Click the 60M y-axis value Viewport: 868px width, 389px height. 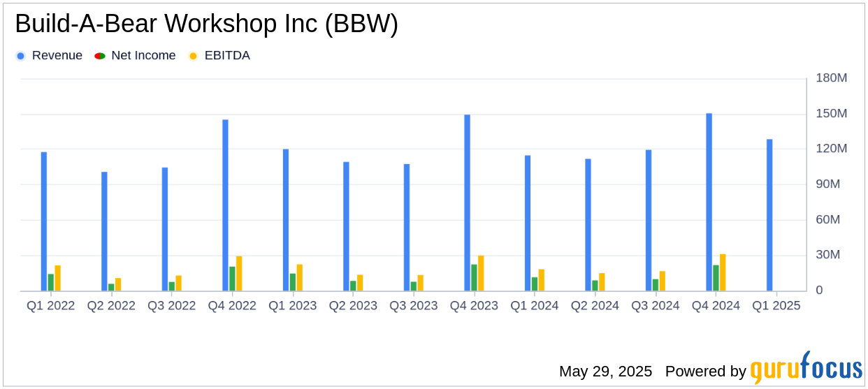click(828, 220)
